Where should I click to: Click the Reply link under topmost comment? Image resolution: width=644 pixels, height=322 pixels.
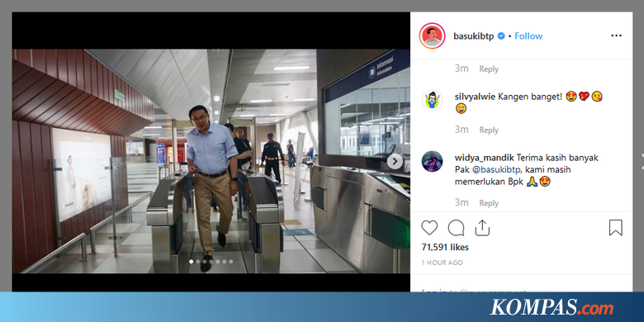click(489, 69)
